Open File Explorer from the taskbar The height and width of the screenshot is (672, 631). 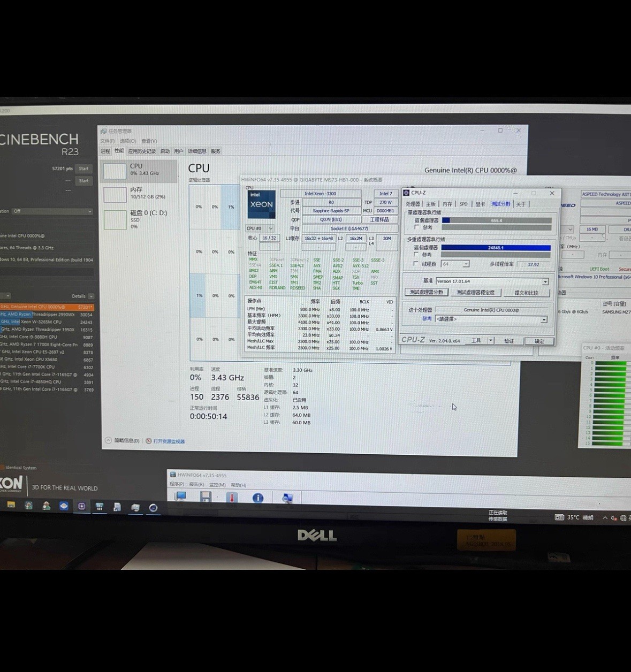(11, 505)
